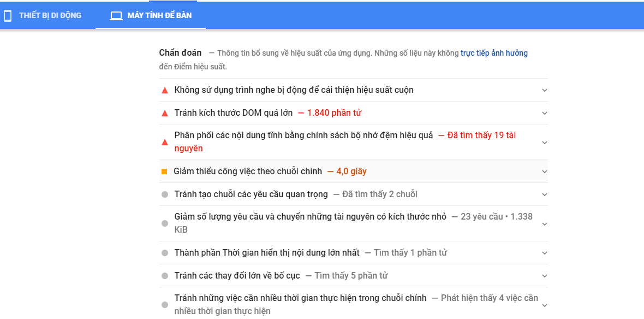
Task: Open 'Tránh kích thước DOM quá lớn' audit row
Action: [x=354, y=113]
